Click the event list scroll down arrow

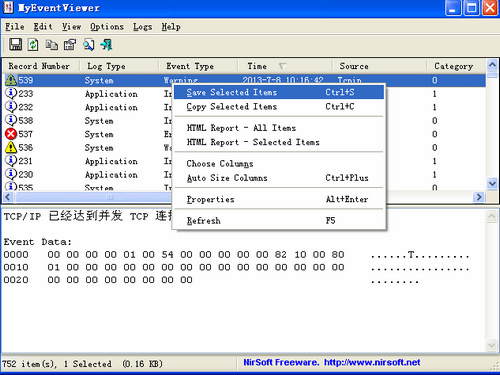pos(492,183)
